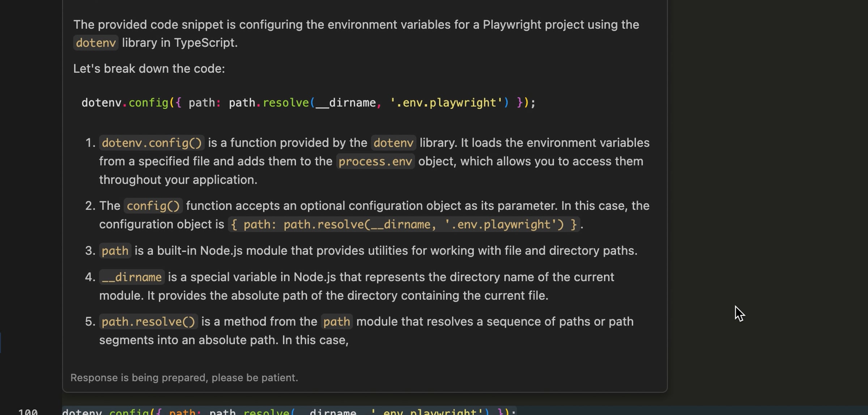Click the __dirname inline code in item 4
The height and width of the screenshot is (415, 868).
[132, 277]
